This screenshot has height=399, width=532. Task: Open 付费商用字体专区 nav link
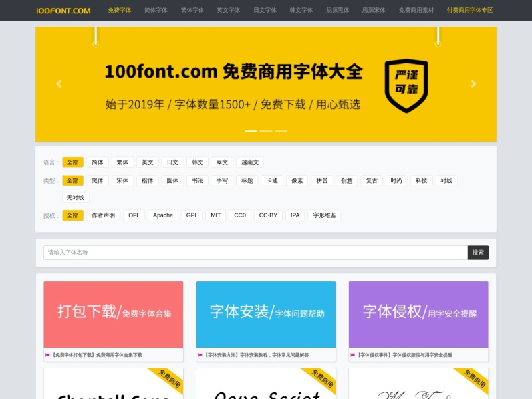point(470,10)
